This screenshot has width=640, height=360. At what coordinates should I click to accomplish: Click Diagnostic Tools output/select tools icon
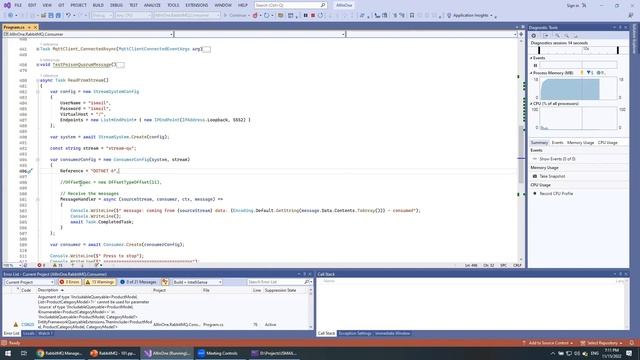click(546, 36)
